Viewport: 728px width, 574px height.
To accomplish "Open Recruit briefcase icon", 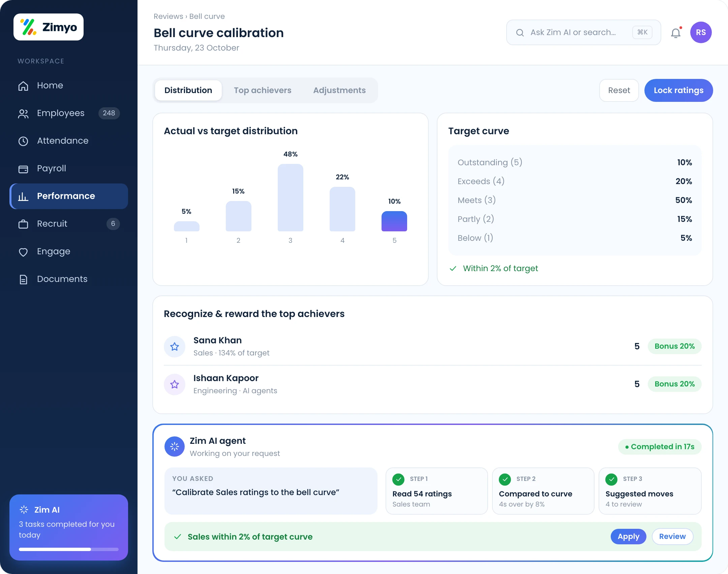I will 23,224.
